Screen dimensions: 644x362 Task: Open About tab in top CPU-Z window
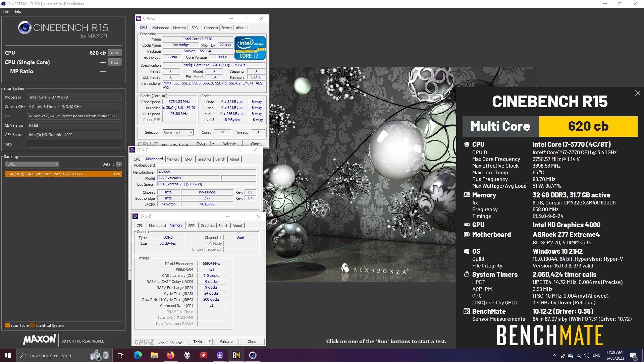click(241, 28)
